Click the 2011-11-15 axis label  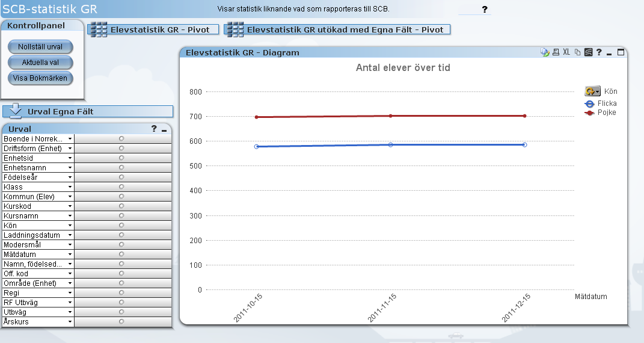[382, 308]
